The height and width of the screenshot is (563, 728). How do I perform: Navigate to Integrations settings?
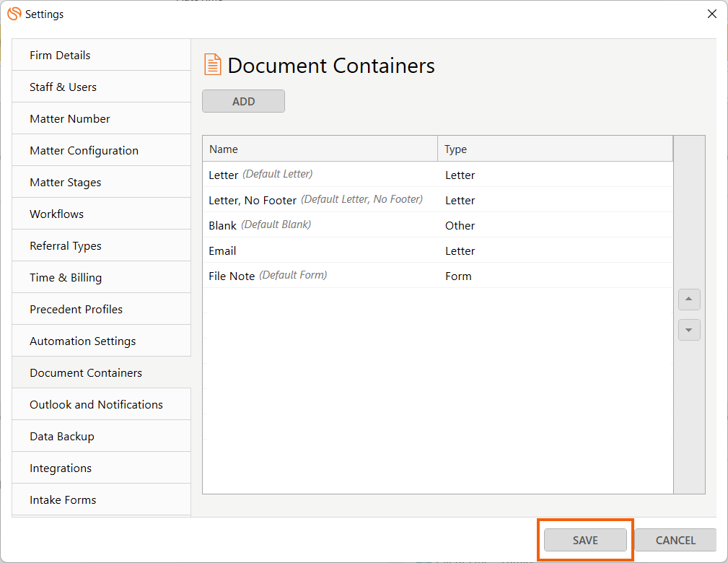[x=61, y=468]
